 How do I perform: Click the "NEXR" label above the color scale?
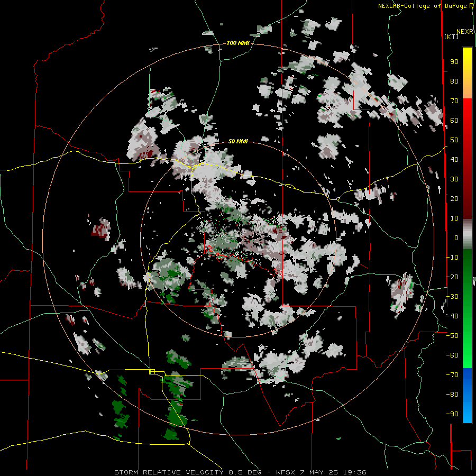pyautogui.click(x=465, y=32)
